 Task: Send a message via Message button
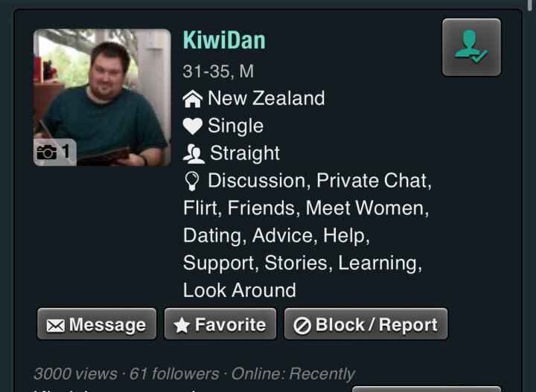(97, 324)
